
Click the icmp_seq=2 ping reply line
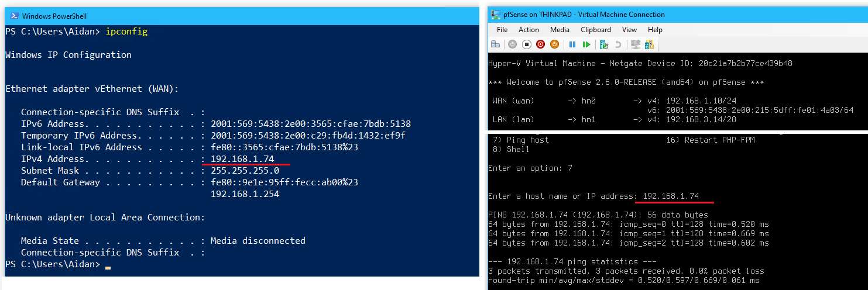629,243
